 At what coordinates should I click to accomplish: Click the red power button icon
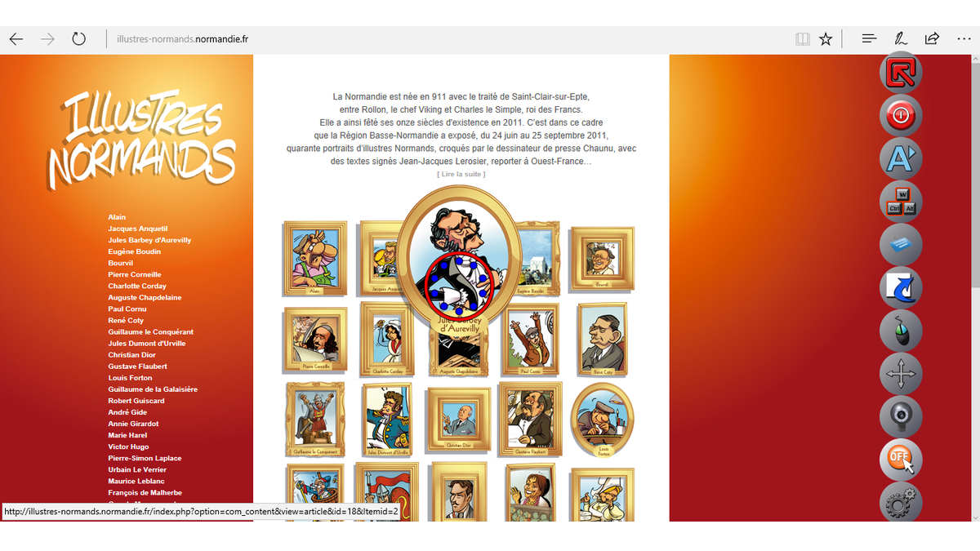901,116
